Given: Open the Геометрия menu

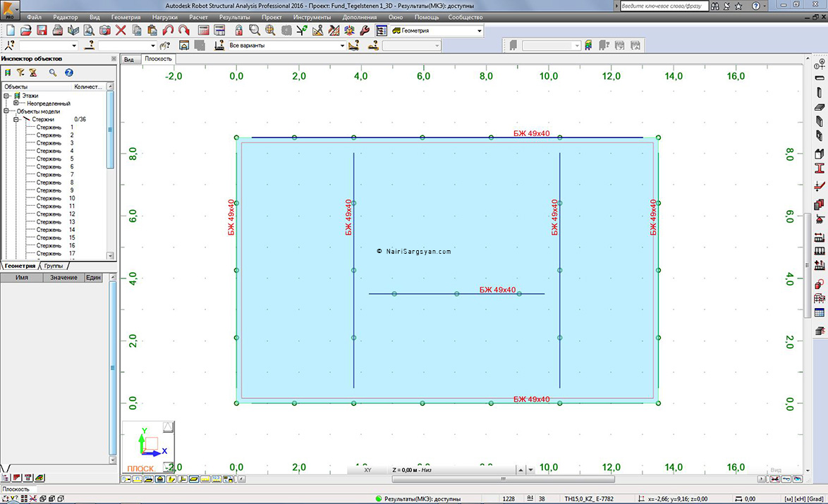Looking at the screenshot, I should tap(126, 17).
